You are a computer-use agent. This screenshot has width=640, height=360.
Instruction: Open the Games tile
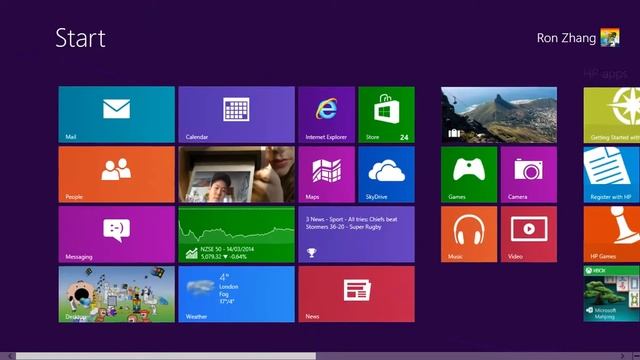point(469,174)
